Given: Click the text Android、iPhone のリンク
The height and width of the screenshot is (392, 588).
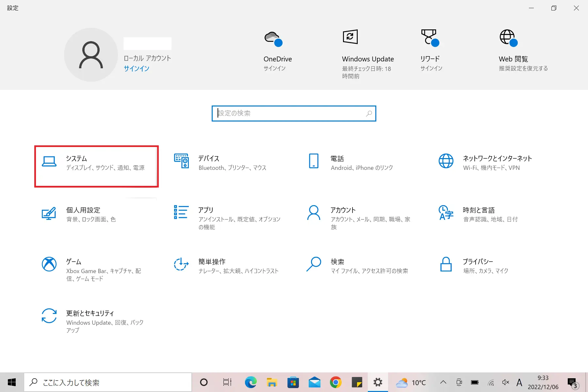Looking at the screenshot, I should (362, 168).
